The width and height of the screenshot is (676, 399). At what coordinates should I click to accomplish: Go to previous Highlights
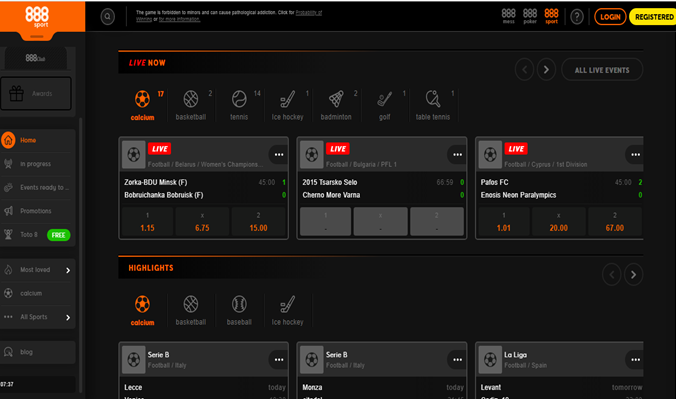611,274
